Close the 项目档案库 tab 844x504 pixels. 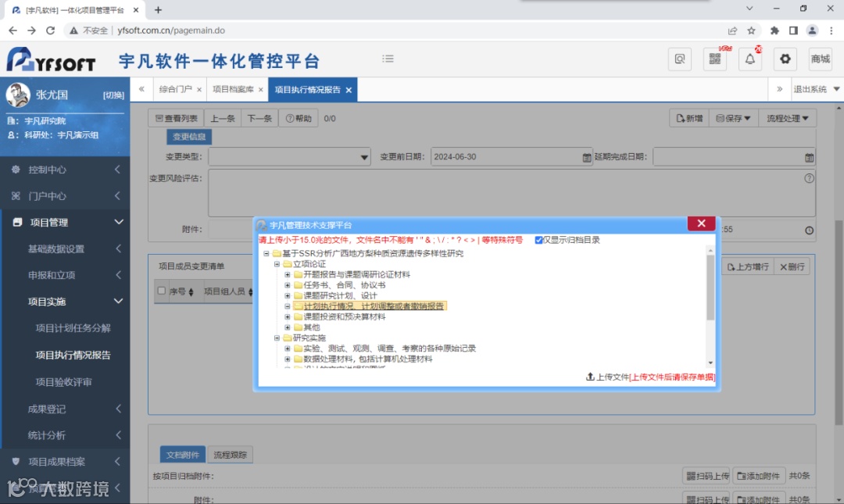[x=260, y=90]
